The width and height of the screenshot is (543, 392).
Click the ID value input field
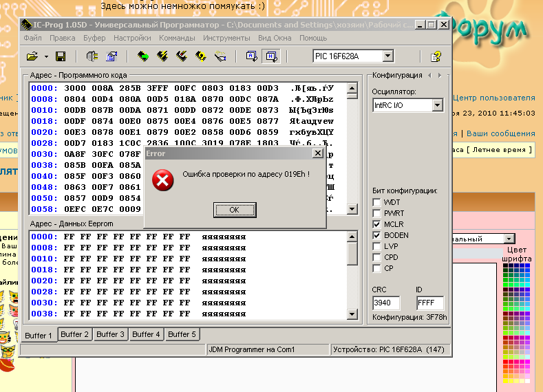click(x=429, y=303)
